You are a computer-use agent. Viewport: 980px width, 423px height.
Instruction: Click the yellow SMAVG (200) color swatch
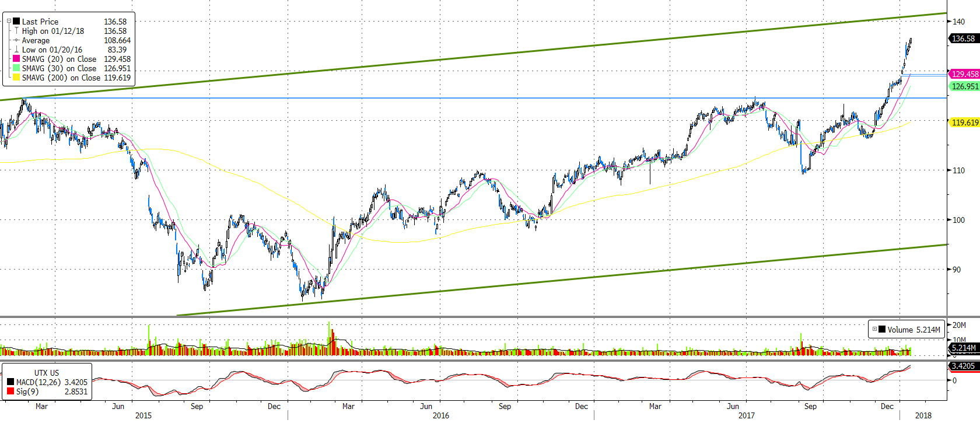click(16, 78)
